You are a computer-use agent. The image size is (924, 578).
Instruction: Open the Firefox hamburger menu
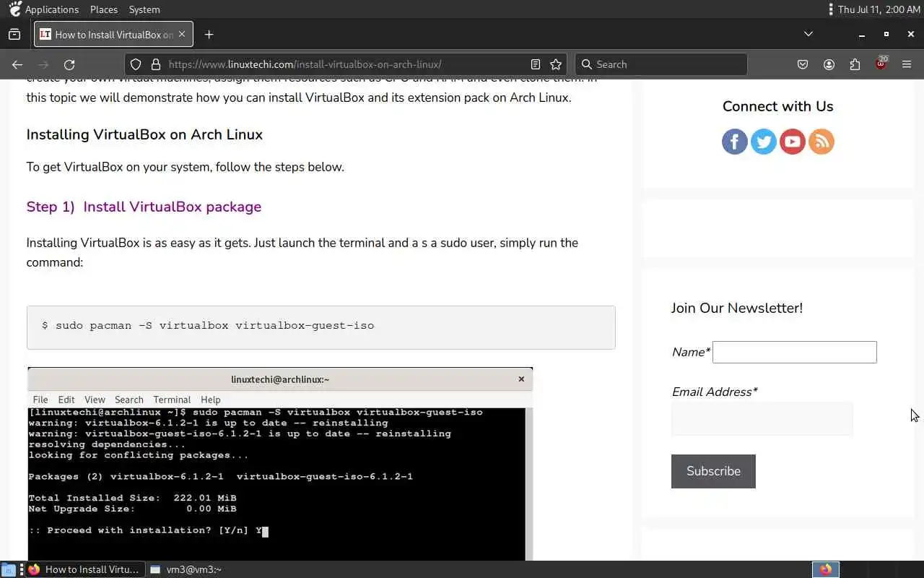tap(907, 64)
